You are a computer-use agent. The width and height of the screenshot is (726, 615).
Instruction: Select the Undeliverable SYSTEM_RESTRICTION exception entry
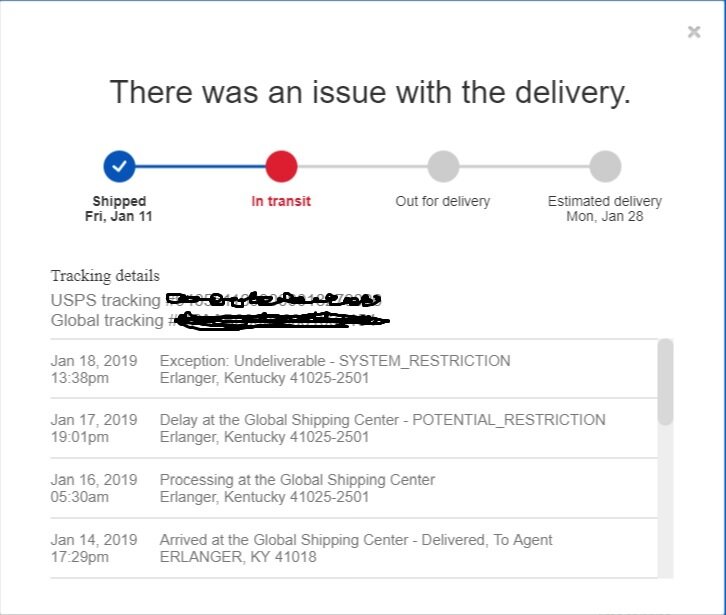354,369
